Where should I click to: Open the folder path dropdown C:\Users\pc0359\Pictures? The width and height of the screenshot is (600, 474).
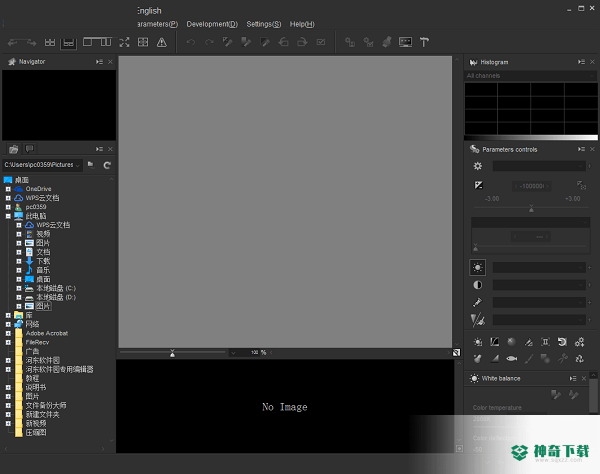(42, 165)
